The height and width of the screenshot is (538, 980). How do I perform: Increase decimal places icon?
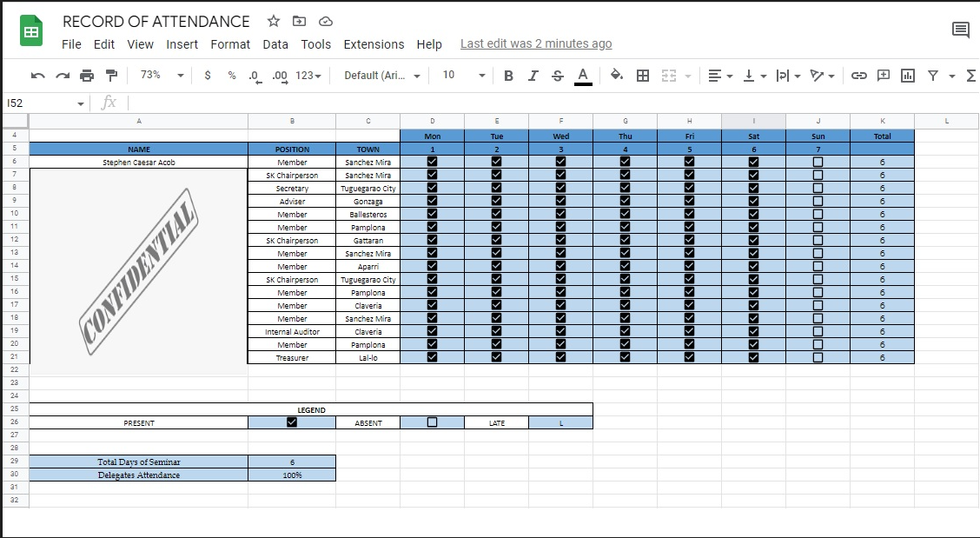[280, 76]
